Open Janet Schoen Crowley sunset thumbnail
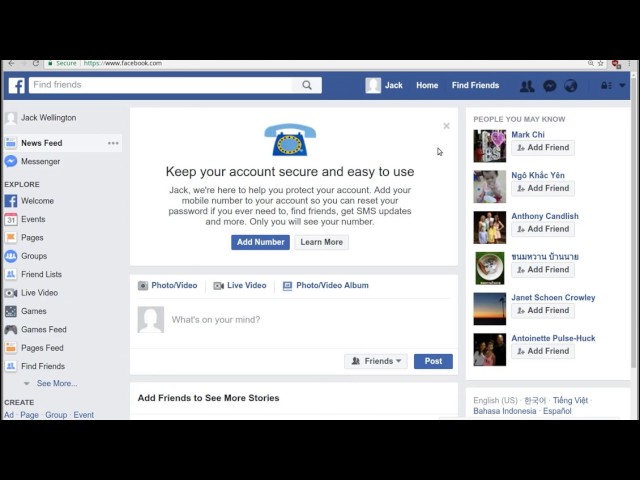 489,309
